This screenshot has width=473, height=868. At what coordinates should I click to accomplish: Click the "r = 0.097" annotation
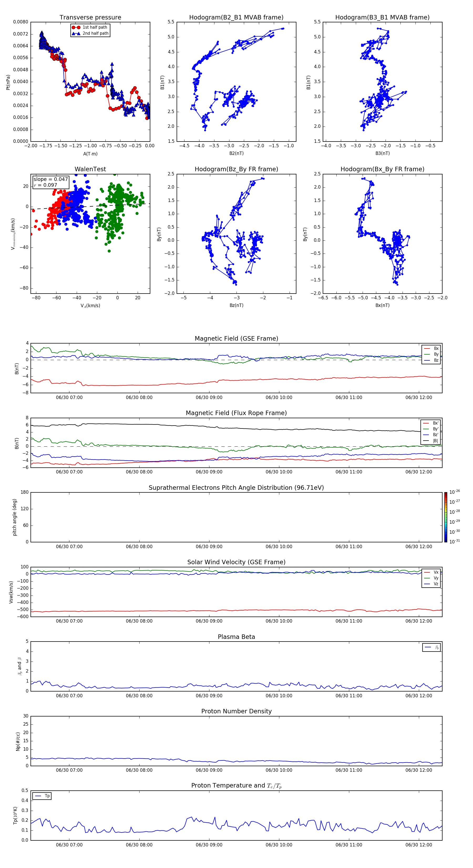coord(45,185)
